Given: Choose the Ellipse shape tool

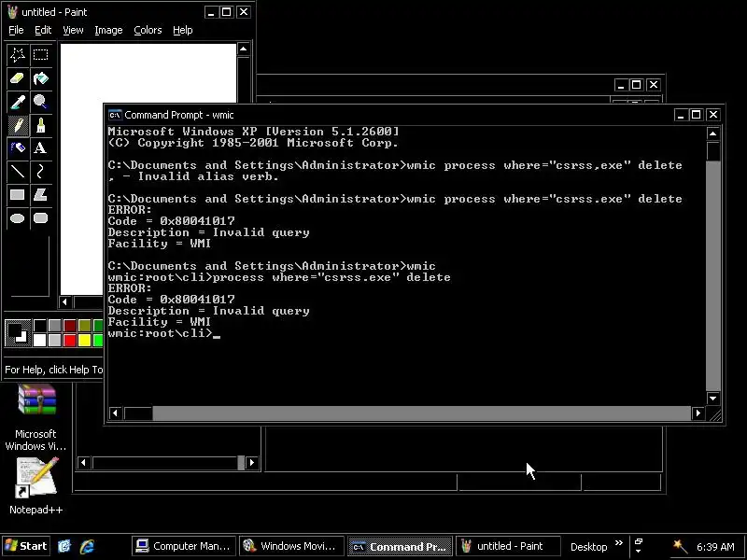Looking at the screenshot, I should click(18, 218).
